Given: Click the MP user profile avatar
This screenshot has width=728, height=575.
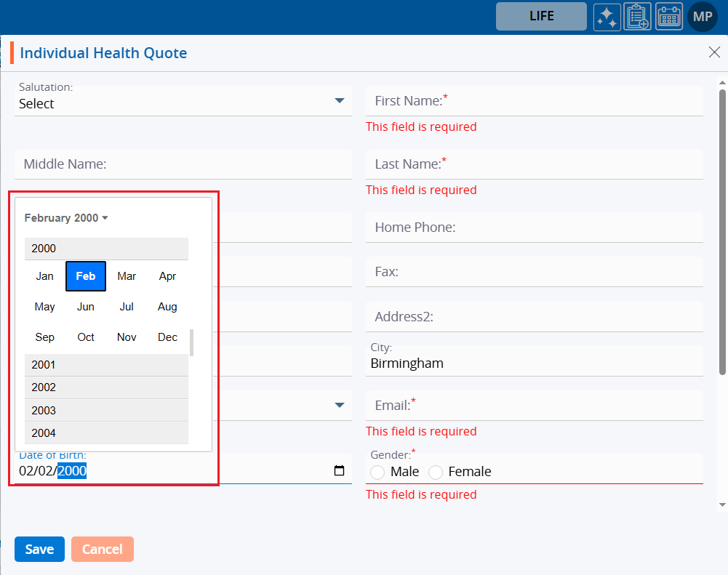Looking at the screenshot, I should click(702, 17).
